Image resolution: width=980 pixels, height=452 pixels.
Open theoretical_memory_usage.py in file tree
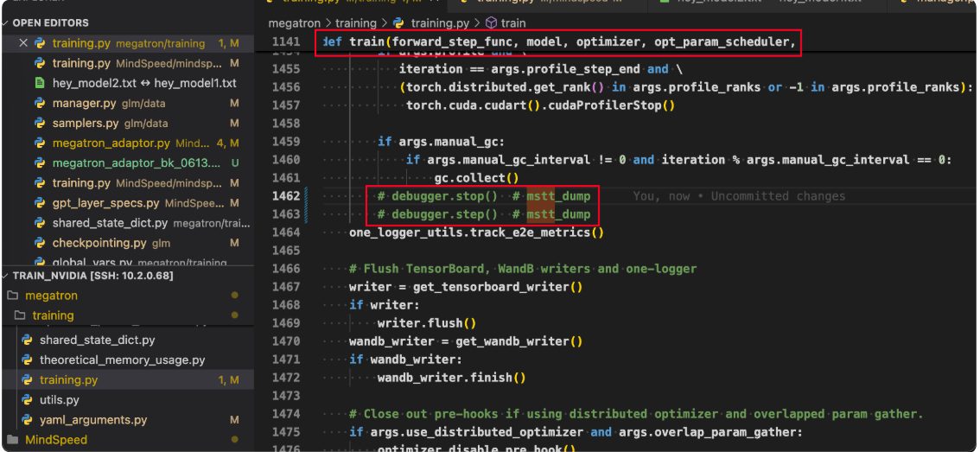(122, 360)
